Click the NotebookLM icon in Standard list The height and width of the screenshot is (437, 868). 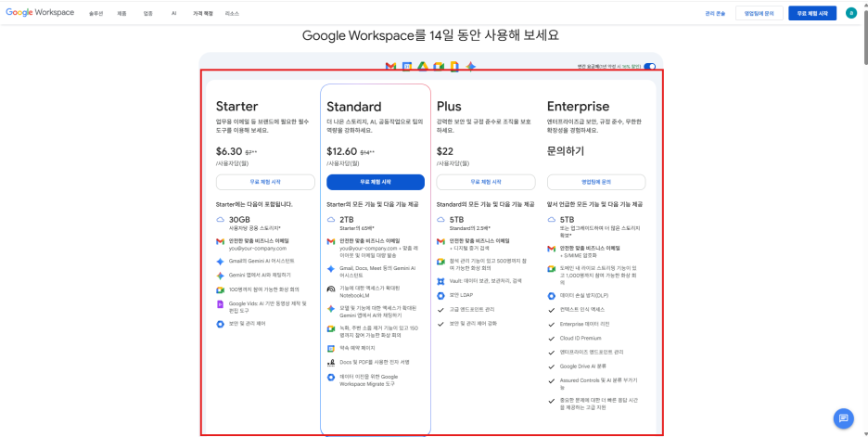(x=330, y=289)
